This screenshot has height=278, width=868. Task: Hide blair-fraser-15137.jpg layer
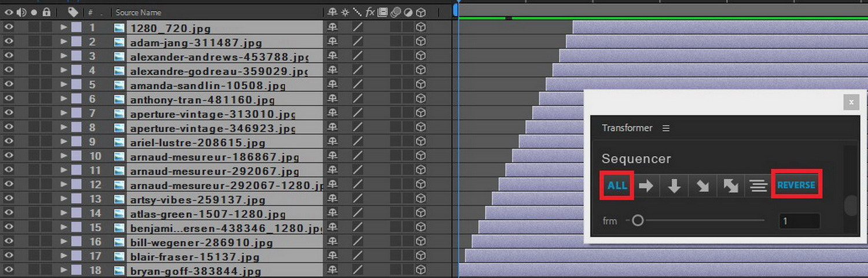tap(8, 256)
